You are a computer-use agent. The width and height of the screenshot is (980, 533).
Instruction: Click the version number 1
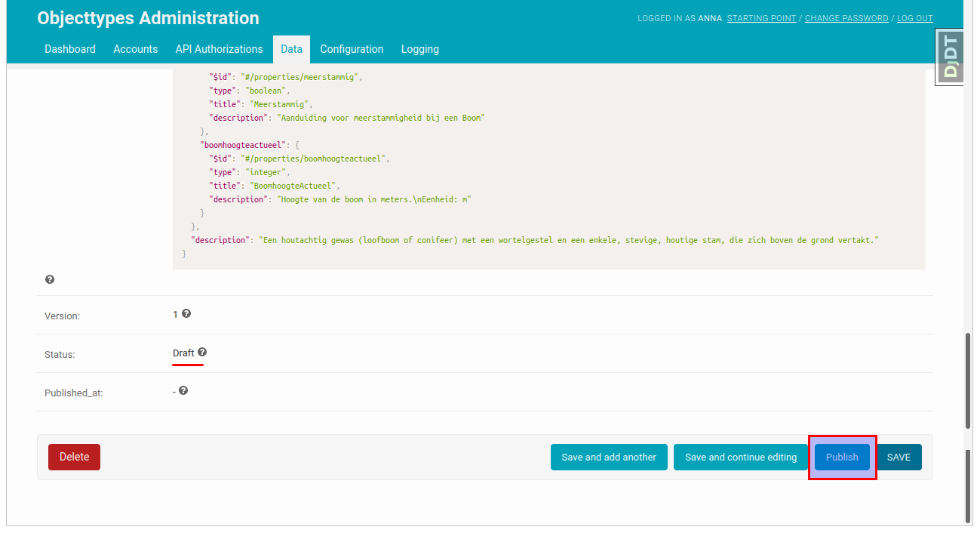[x=175, y=314]
